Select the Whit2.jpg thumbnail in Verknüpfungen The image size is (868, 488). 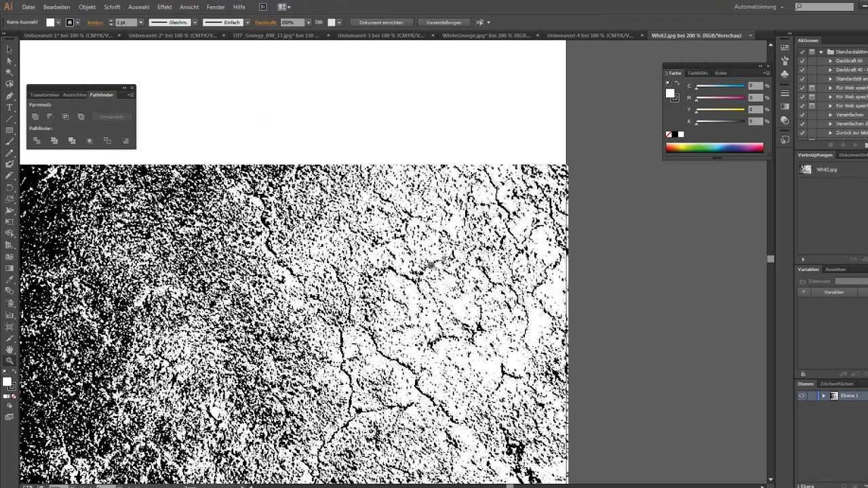point(806,169)
